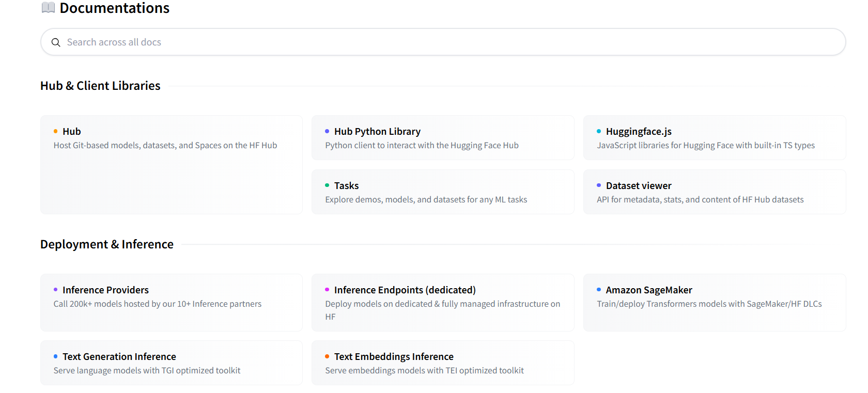Open Text Generation Inference docs
The image size is (868, 393).
(171, 363)
